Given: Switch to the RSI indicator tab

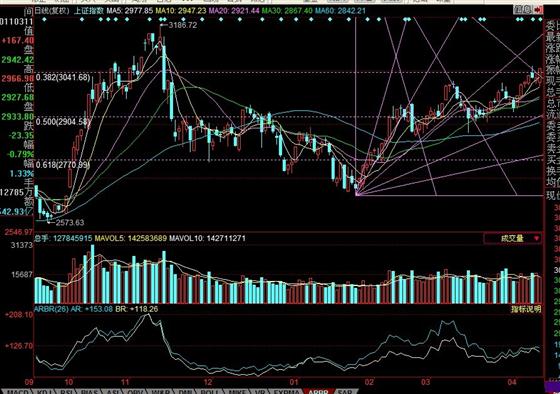Looking at the screenshot, I should (67, 391).
